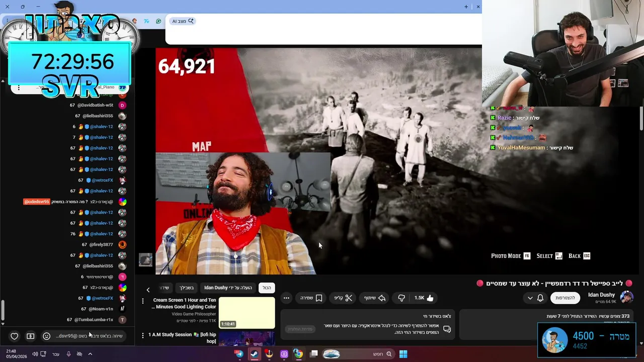644x362 pixels.
Task: Click the notification bell for Idan Dushy
Action: (540, 298)
